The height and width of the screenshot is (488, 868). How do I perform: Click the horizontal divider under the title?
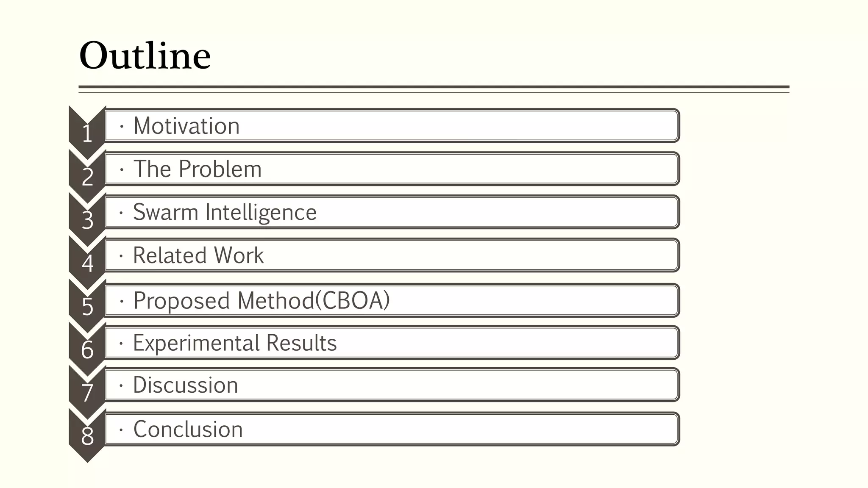[x=434, y=89]
